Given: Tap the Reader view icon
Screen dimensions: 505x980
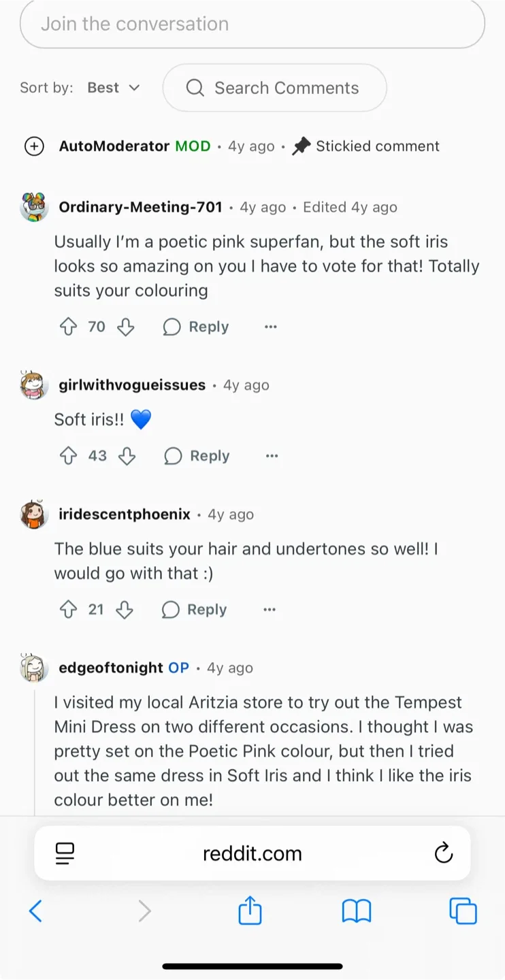Looking at the screenshot, I should pos(65,853).
